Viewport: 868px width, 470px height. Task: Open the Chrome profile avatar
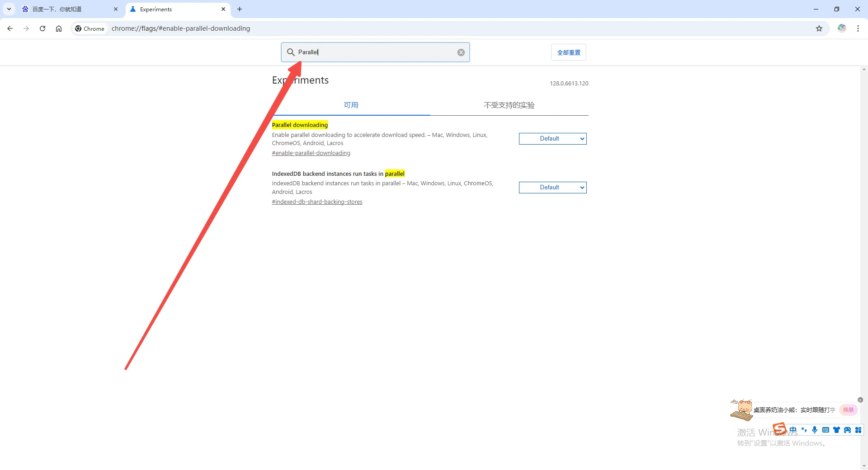tap(841, 28)
